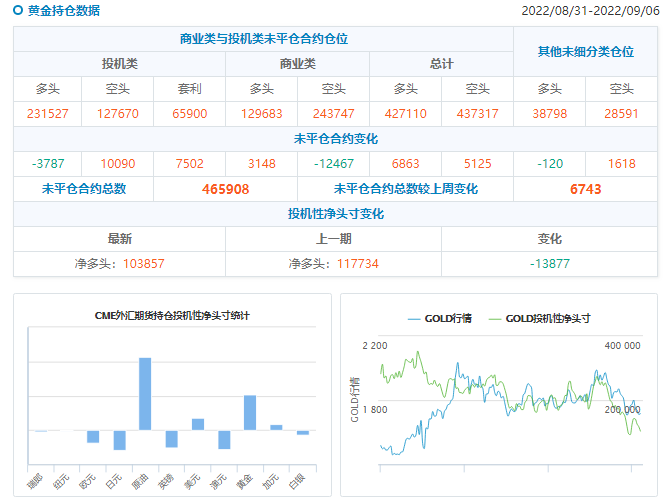This screenshot has height=501, width=667.
Task: Toggle the GOLD投机性净头寸 legend series
Action: click(539, 318)
